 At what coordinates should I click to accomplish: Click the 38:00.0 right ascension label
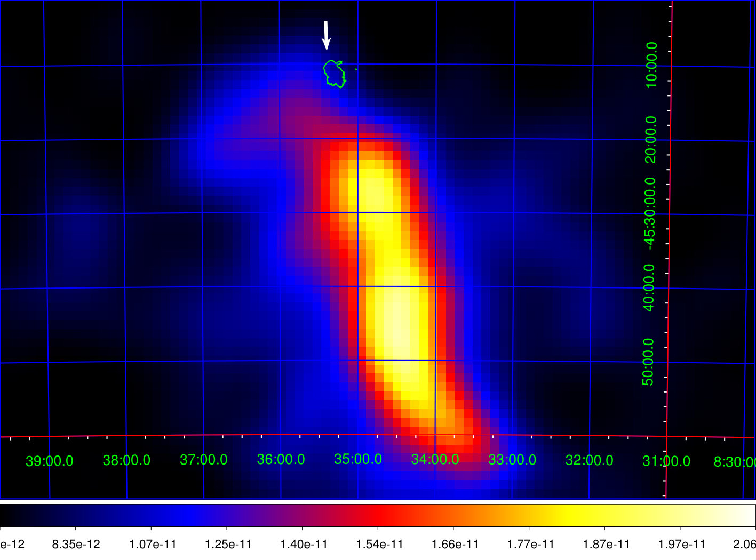tap(126, 460)
